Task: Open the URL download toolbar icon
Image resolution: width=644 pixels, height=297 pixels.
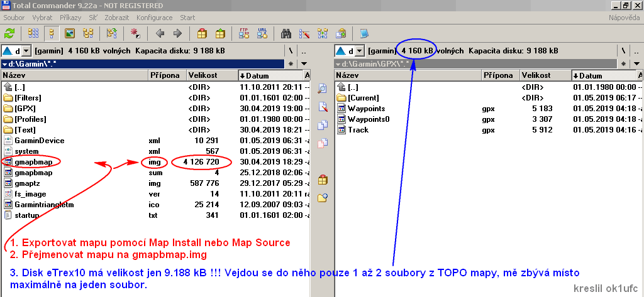Action: (262, 33)
